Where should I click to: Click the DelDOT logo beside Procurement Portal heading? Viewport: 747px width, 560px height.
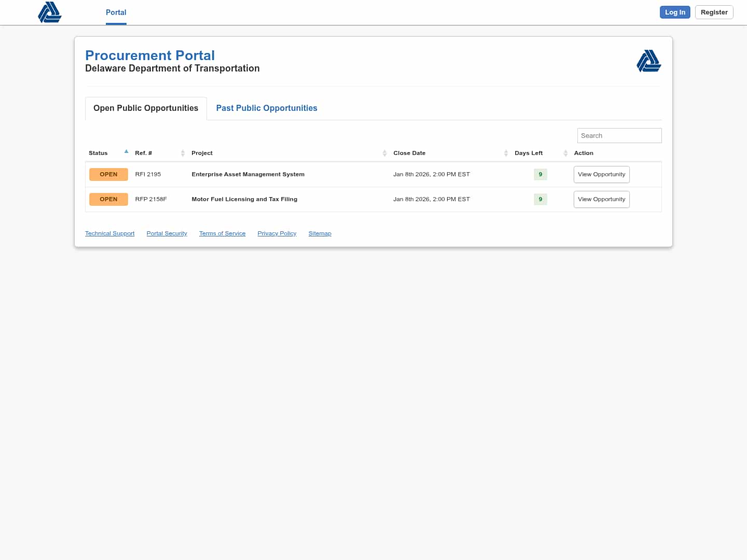click(648, 61)
